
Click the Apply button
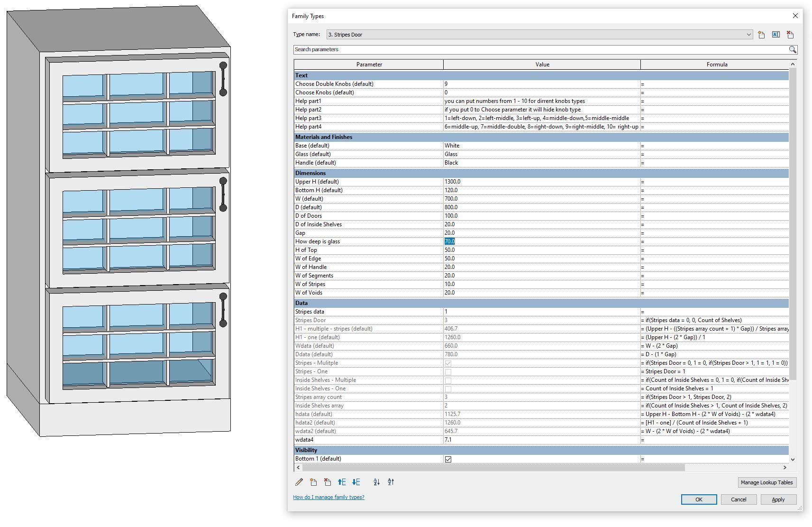click(x=778, y=499)
